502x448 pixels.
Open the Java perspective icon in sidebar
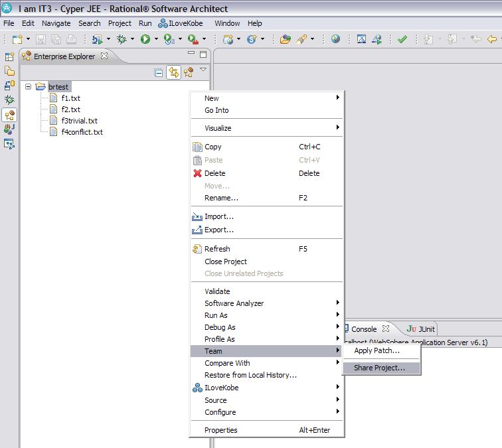pos(9,129)
